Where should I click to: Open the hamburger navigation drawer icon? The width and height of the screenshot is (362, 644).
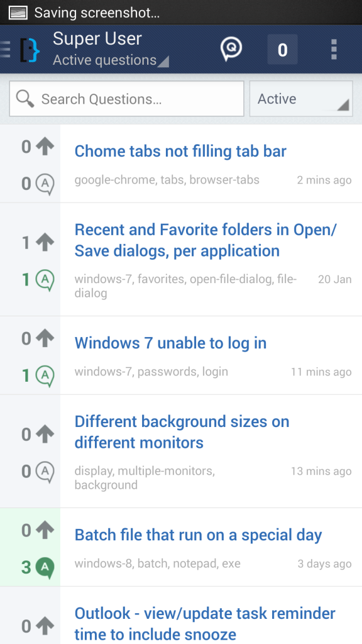pyautogui.click(x=5, y=49)
